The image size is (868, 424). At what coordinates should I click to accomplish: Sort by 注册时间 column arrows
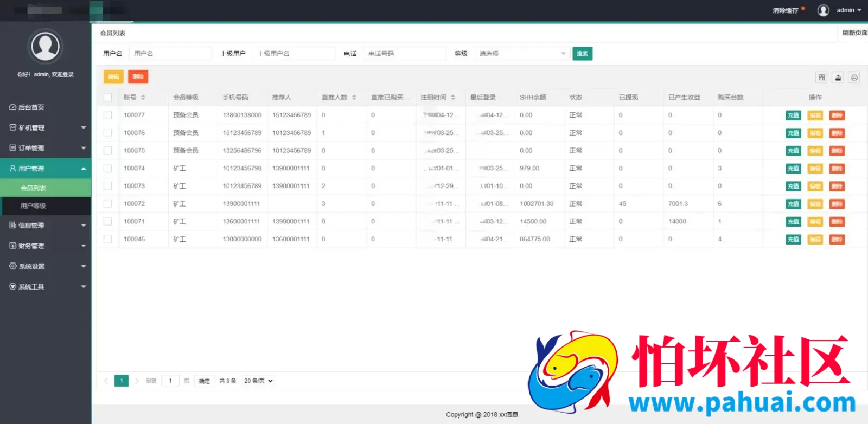453,98
